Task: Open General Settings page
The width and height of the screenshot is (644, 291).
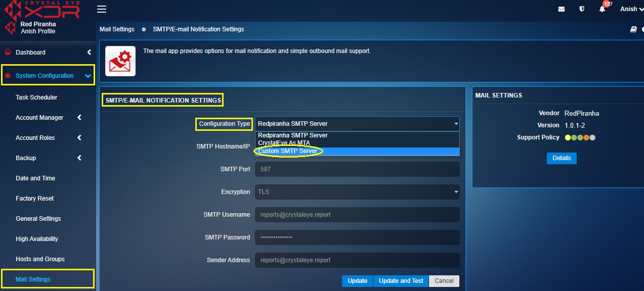Action: [38, 219]
